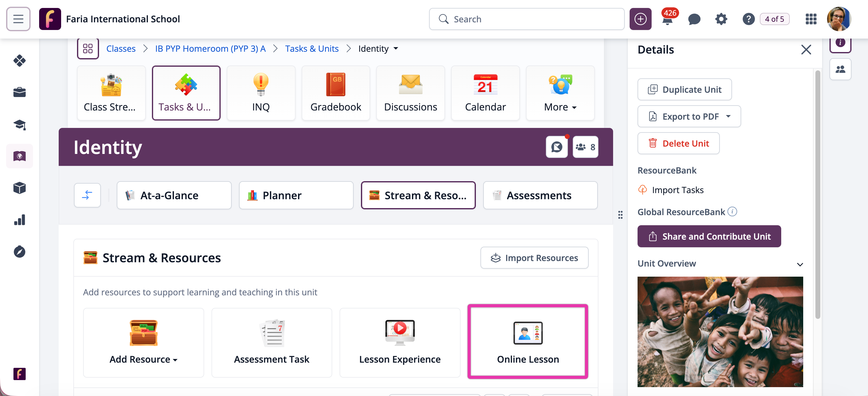Collapse the Unit Overview section
The height and width of the screenshot is (396, 868).
point(800,264)
